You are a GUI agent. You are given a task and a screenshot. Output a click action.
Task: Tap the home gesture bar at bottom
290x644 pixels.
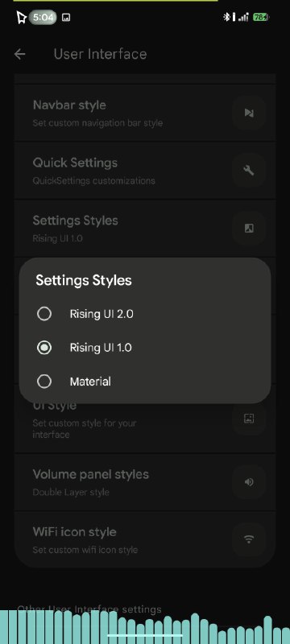[145, 635]
